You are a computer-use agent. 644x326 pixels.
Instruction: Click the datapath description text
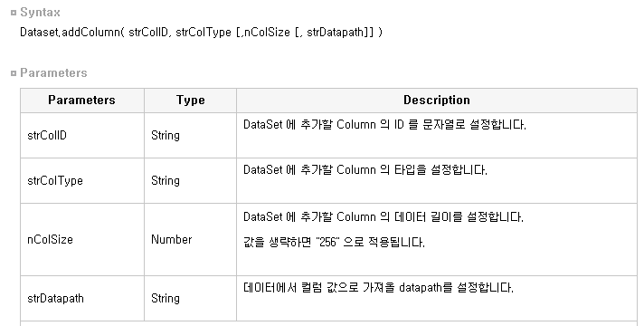[x=378, y=287]
